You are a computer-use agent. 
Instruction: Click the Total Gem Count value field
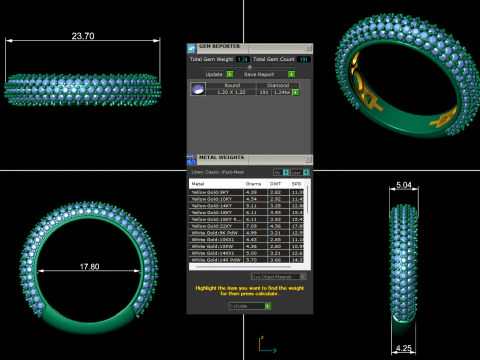tap(304, 59)
